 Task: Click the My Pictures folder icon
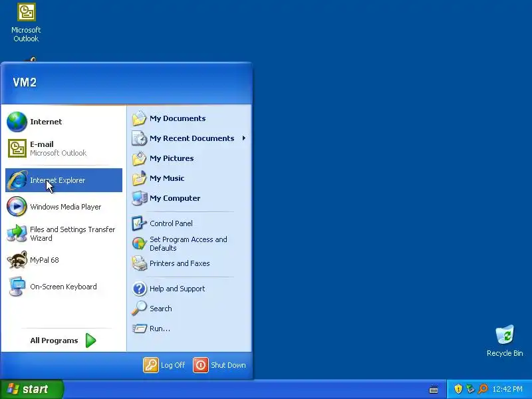pyautogui.click(x=139, y=158)
